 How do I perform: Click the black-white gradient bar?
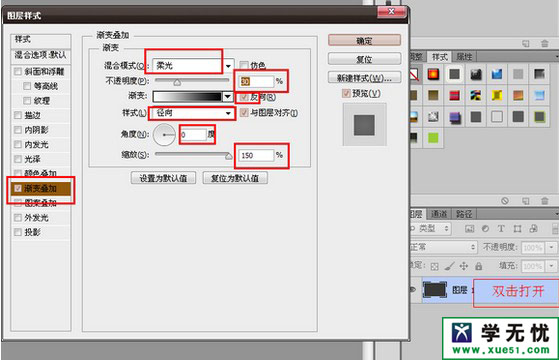coord(188,97)
